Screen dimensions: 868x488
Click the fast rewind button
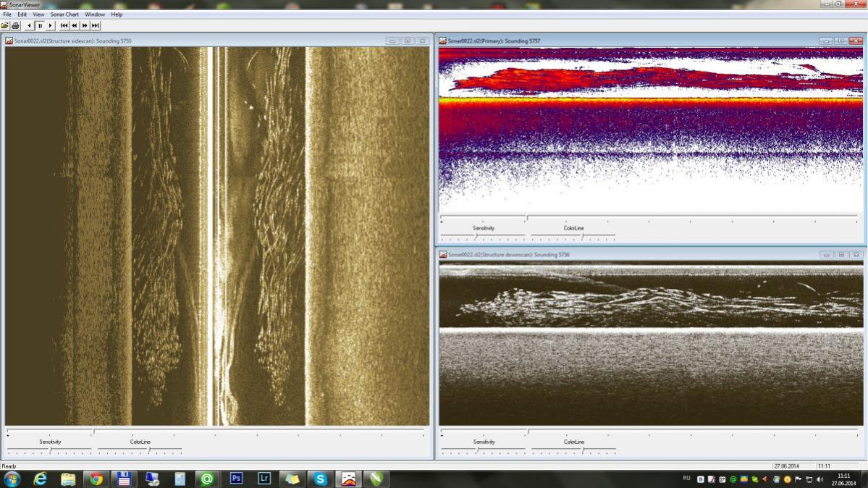74,25
